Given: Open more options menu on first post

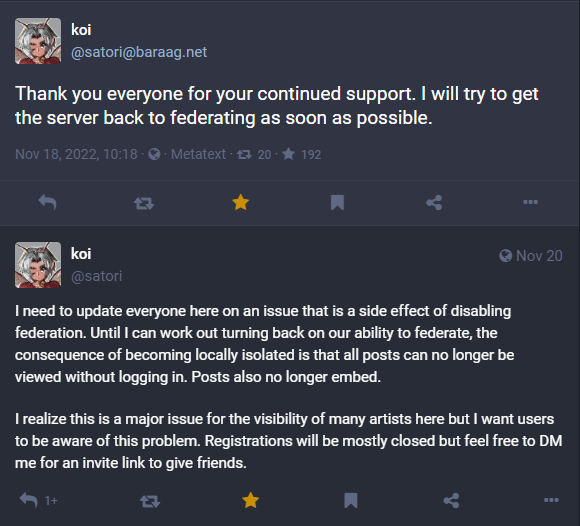Looking at the screenshot, I should point(530,202).
